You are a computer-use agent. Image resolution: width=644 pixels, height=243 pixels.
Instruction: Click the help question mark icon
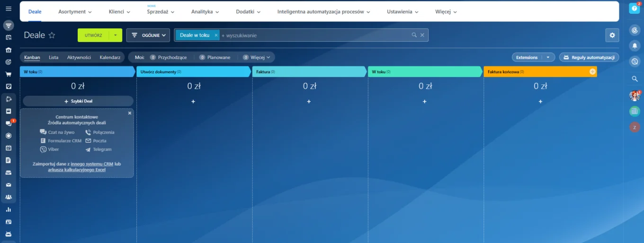[x=635, y=9]
